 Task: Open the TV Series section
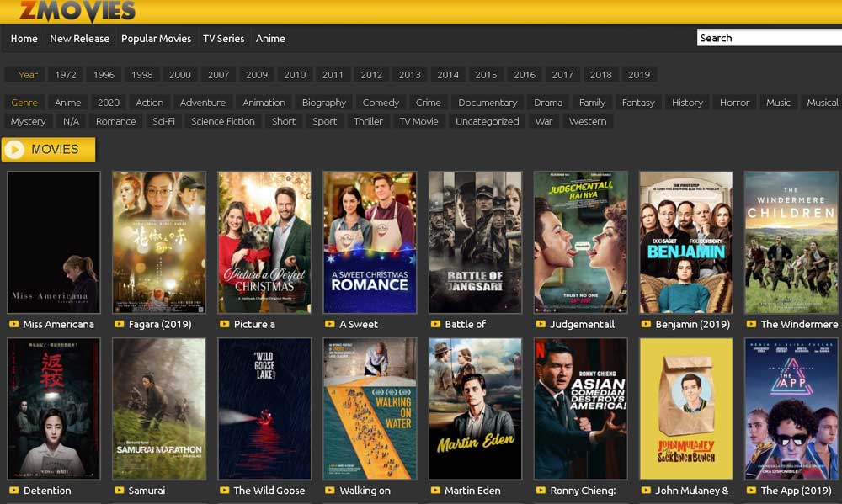223,39
